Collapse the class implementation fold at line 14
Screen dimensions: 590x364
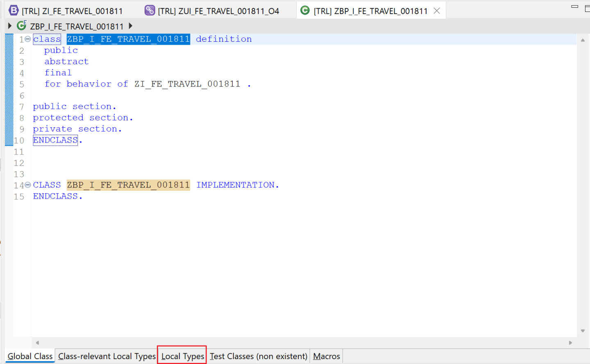27,185
